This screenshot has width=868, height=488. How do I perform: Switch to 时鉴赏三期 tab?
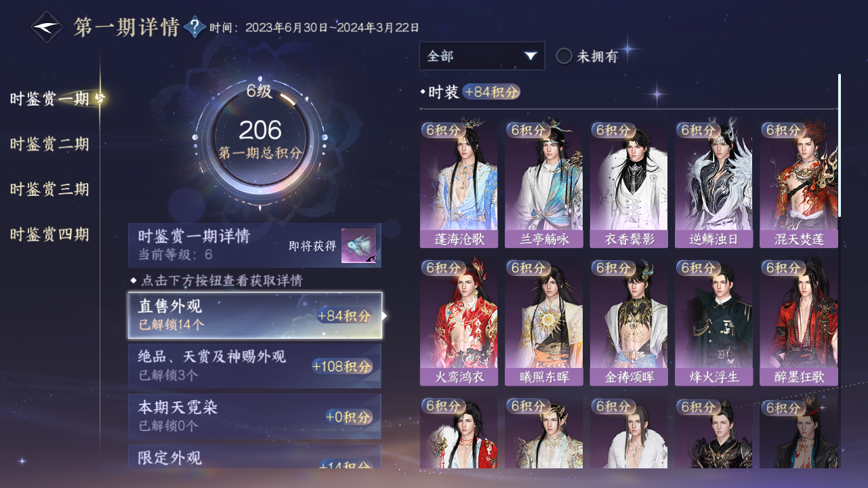49,189
